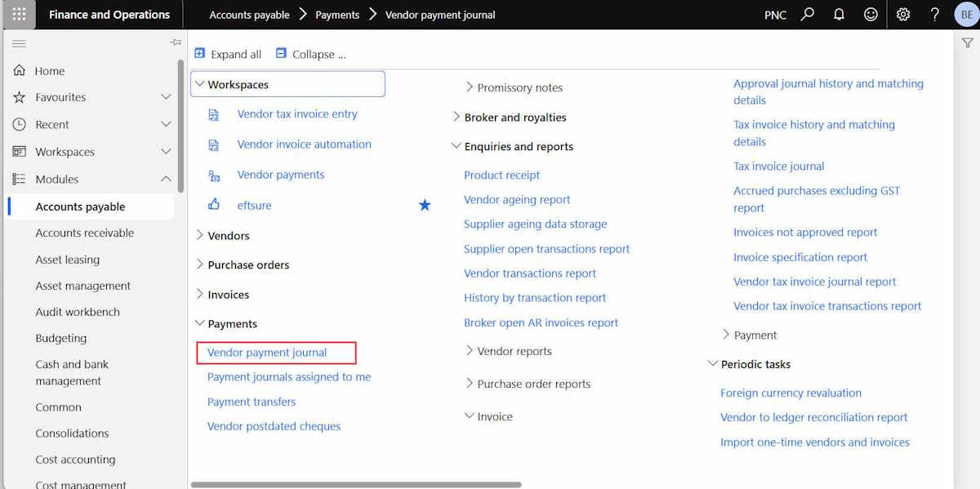The image size is (980, 489).
Task: Select Asset leasing module
Action: (x=68, y=260)
